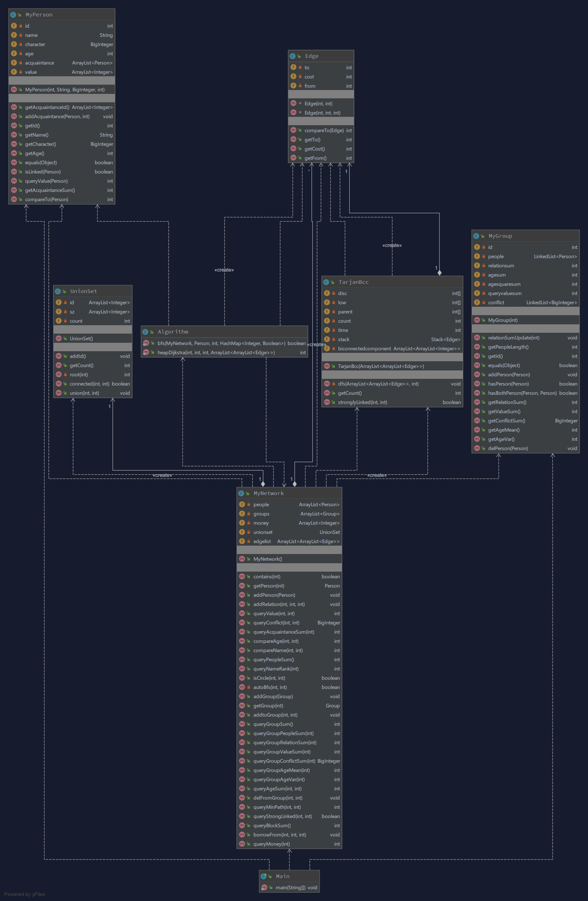
Task: Click the Powered by yFiles text
Action: 25,894
